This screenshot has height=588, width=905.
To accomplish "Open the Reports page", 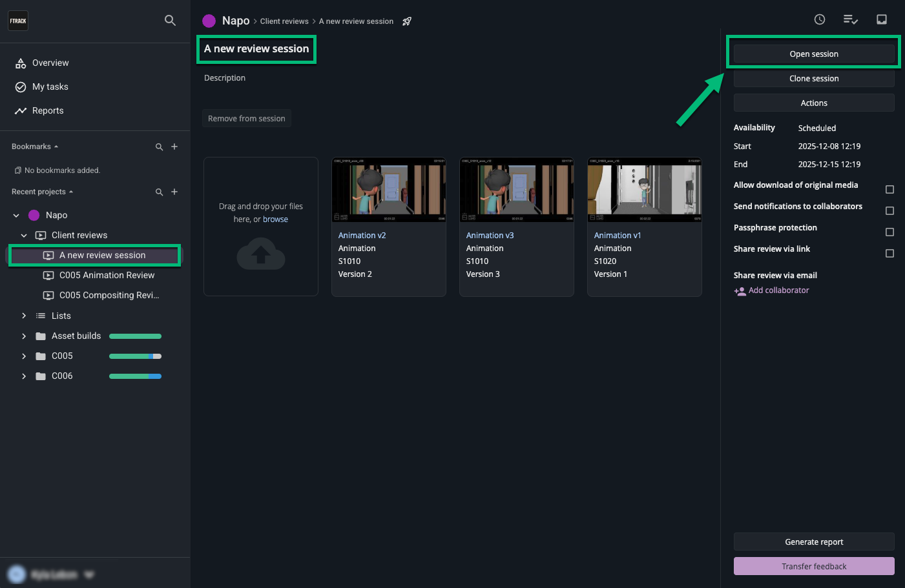I will pos(48,111).
